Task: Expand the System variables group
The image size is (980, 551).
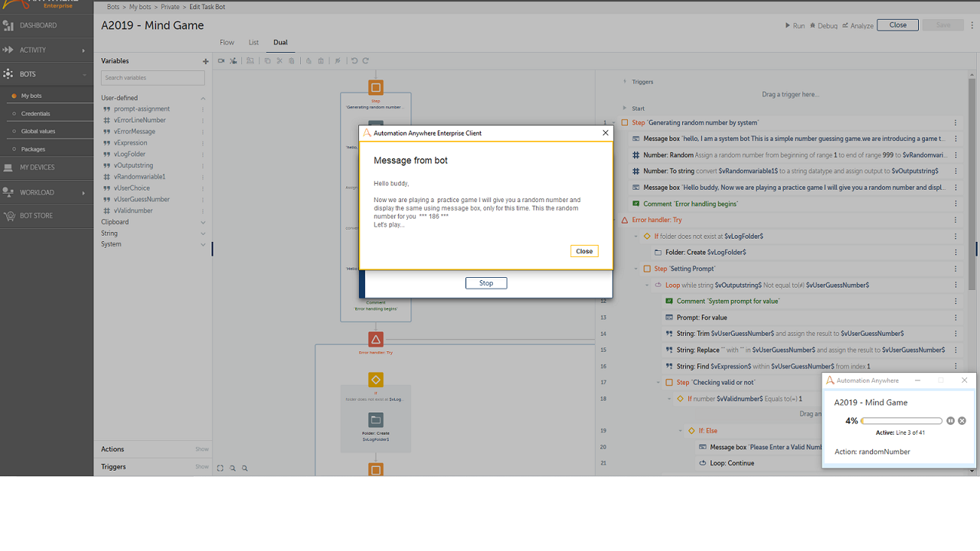Action: coord(203,245)
